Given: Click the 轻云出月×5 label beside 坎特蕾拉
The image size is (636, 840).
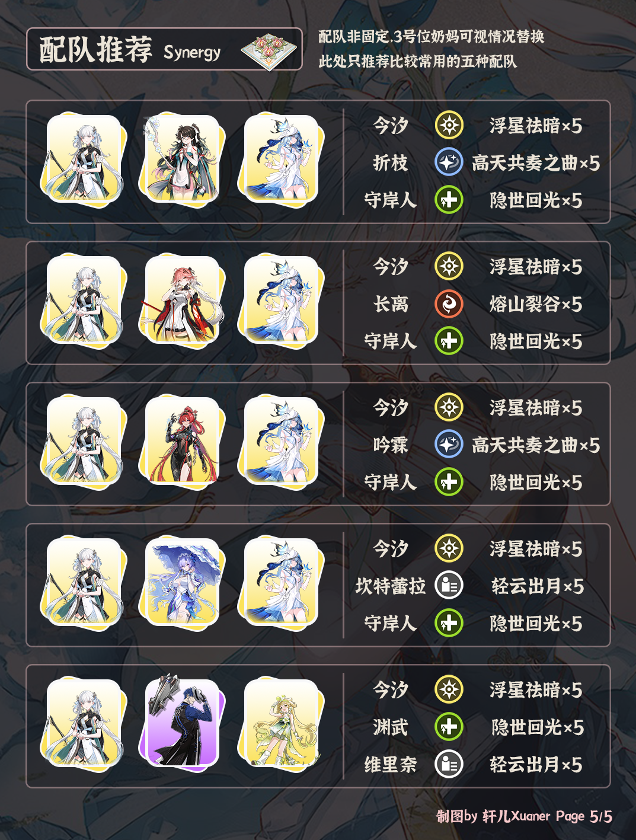Looking at the screenshot, I should [538, 586].
